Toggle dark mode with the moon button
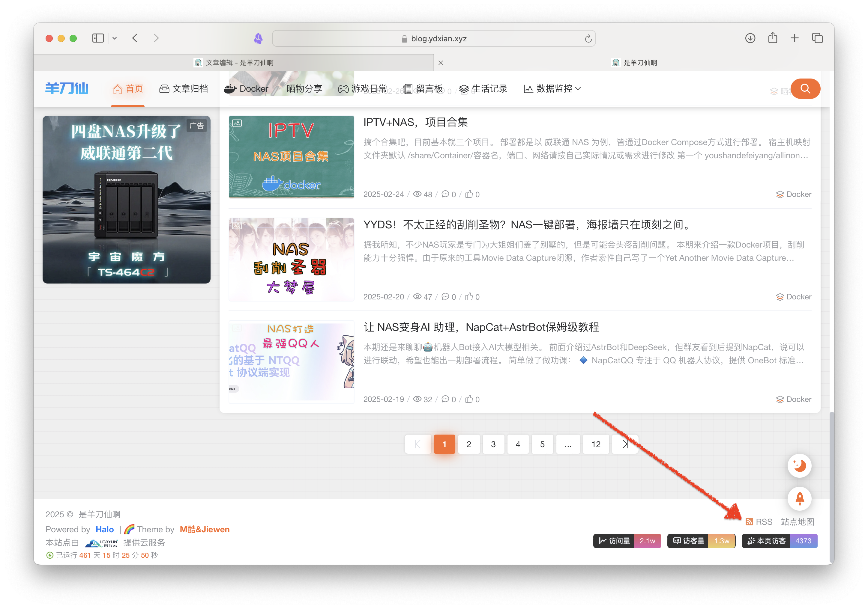The width and height of the screenshot is (868, 609). 800,465
